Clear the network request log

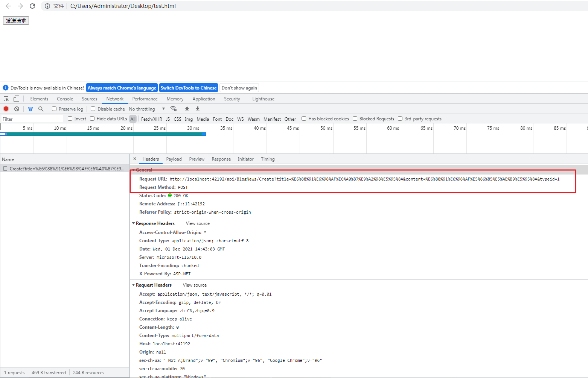coord(17,109)
